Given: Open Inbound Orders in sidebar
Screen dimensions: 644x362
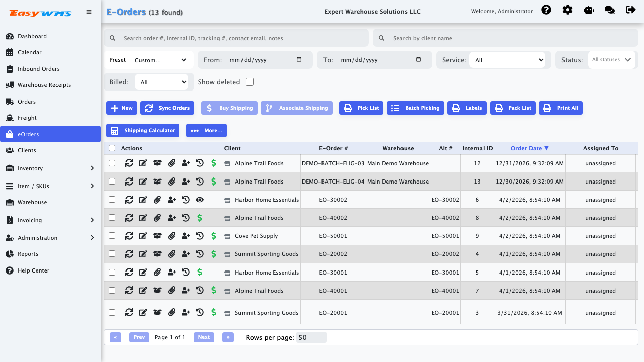Looking at the screenshot, I should pos(50,69).
